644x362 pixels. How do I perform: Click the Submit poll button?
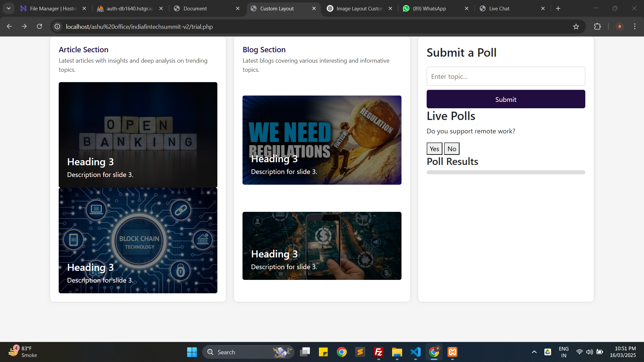click(x=506, y=99)
